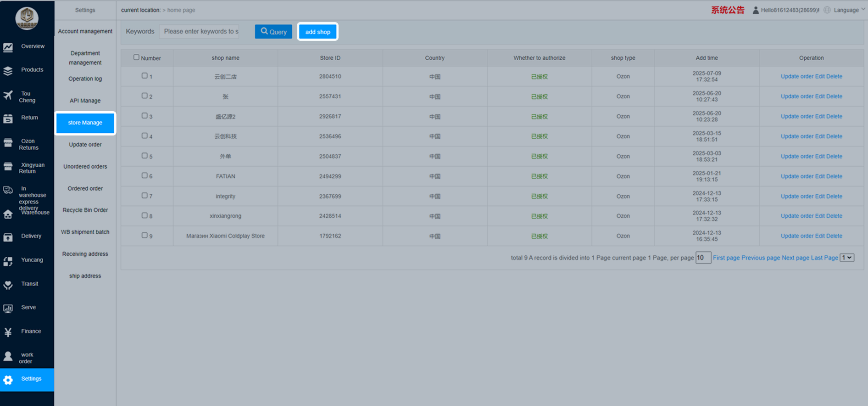Open Ordered order page
Viewport: 868px width, 406px height.
tap(85, 189)
